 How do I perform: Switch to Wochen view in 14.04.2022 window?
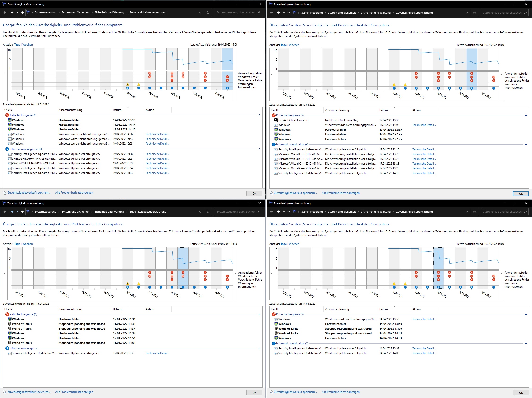pyautogui.click(x=294, y=244)
